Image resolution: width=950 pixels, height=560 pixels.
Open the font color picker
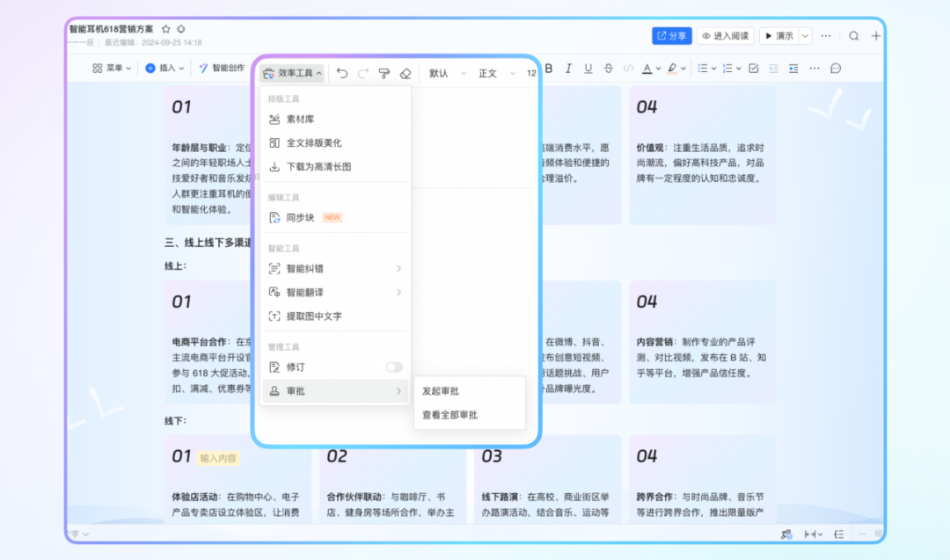[647, 69]
